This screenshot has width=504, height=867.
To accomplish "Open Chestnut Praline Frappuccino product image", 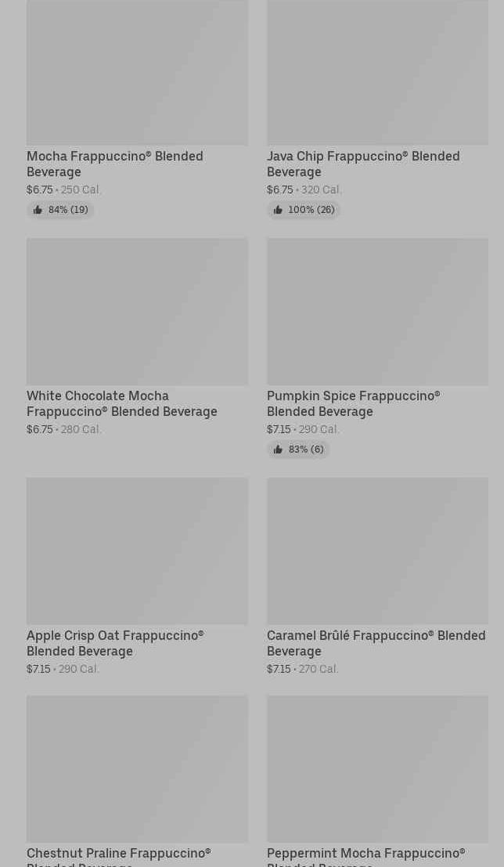I will (137, 768).
